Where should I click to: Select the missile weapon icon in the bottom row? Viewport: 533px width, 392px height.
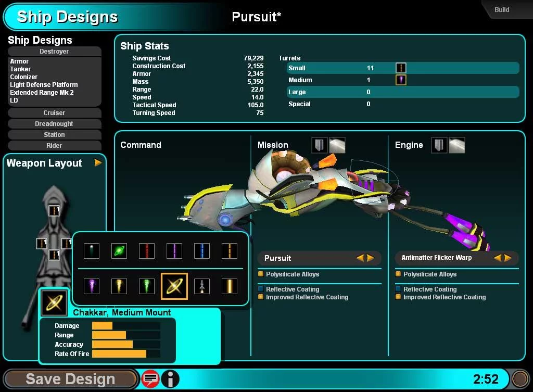201,286
